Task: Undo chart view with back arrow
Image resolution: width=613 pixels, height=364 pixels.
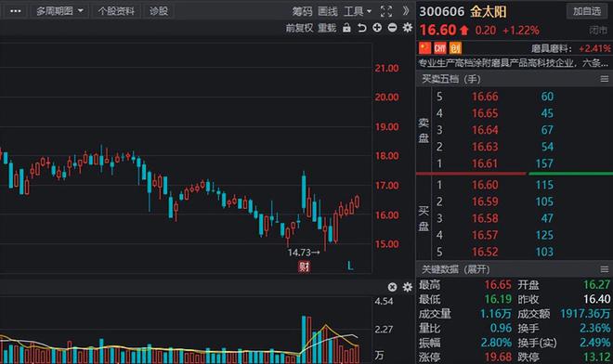Action: pyautogui.click(x=362, y=28)
